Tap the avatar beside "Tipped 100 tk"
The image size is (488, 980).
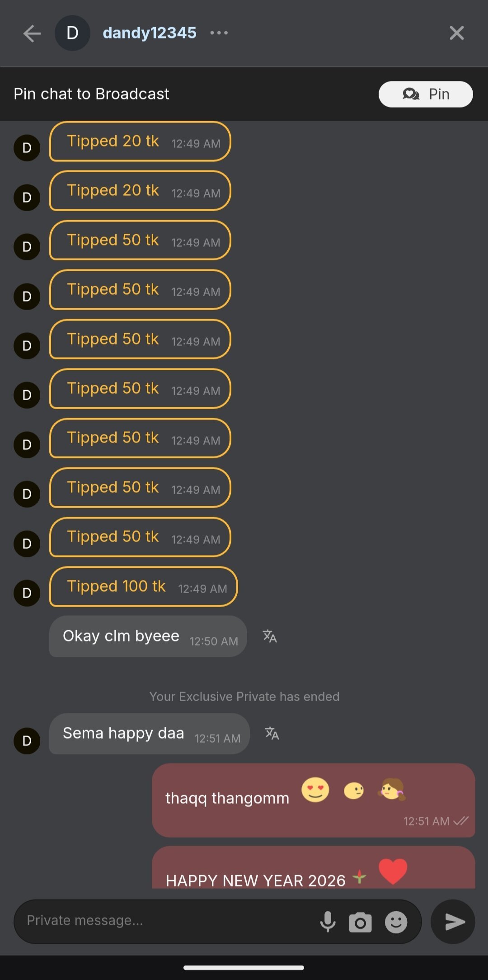[27, 593]
